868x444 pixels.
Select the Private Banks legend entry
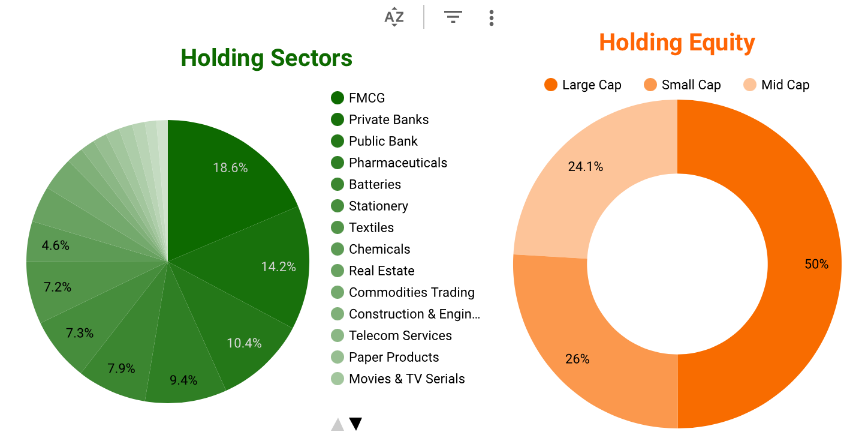point(388,119)
